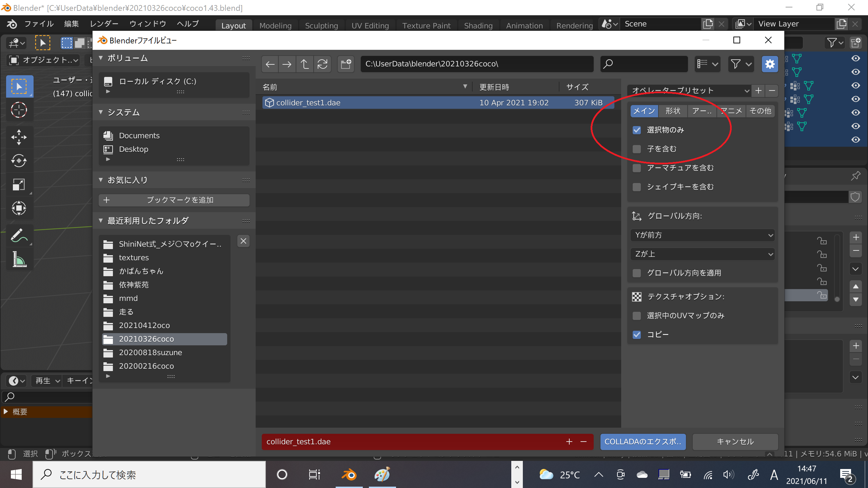Viewport: 868px width, 488px height.
Task: Open the Yが前方 axis dropdown
Action: 702,235
